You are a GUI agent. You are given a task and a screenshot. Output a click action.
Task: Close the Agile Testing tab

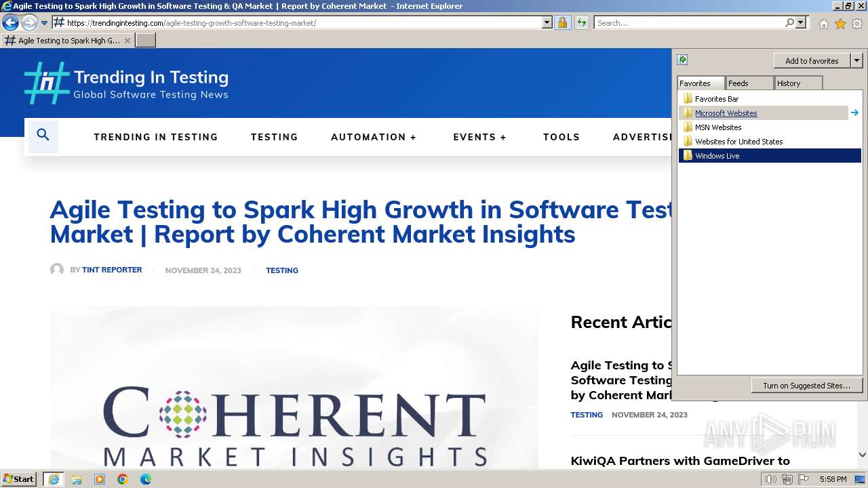pyautogui.click(x=127, y=41)
